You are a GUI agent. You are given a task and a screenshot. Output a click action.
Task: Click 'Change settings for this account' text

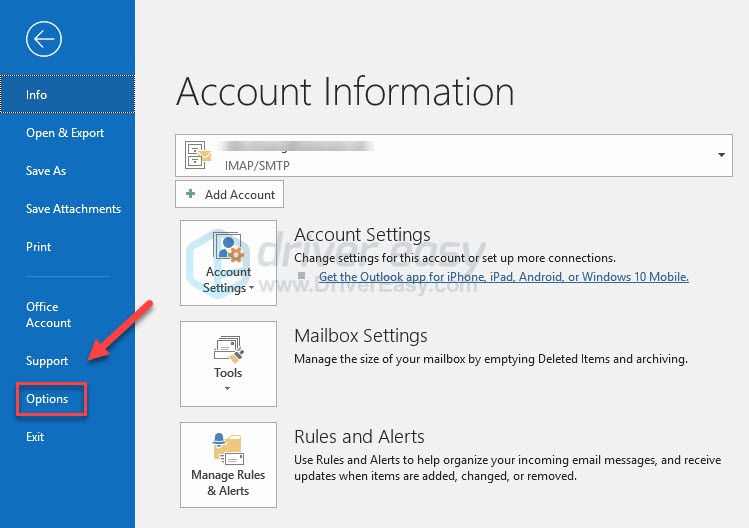(455, 258)
